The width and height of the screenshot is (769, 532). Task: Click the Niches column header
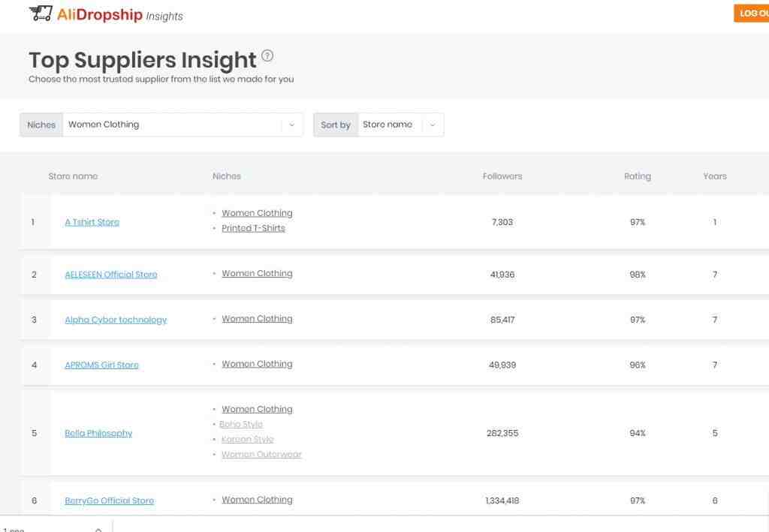pyautogui.click(x=227, y=176)
